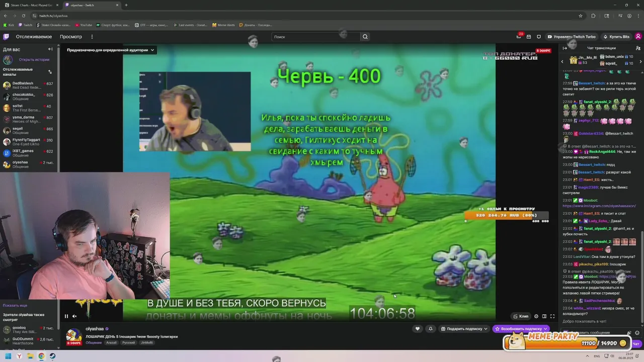The height and width of the screenshot is (362, 644).
Task: Submit search with the magnifier icon
Action: [x=365, y=37]
